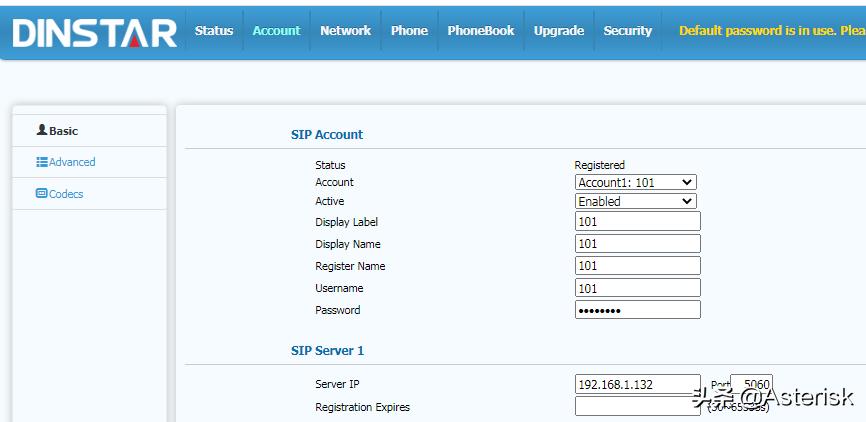The width and height of the screenshot is (866, 422).
Task: Open the PhoneBook menu
Action: [x=480, y=31]
